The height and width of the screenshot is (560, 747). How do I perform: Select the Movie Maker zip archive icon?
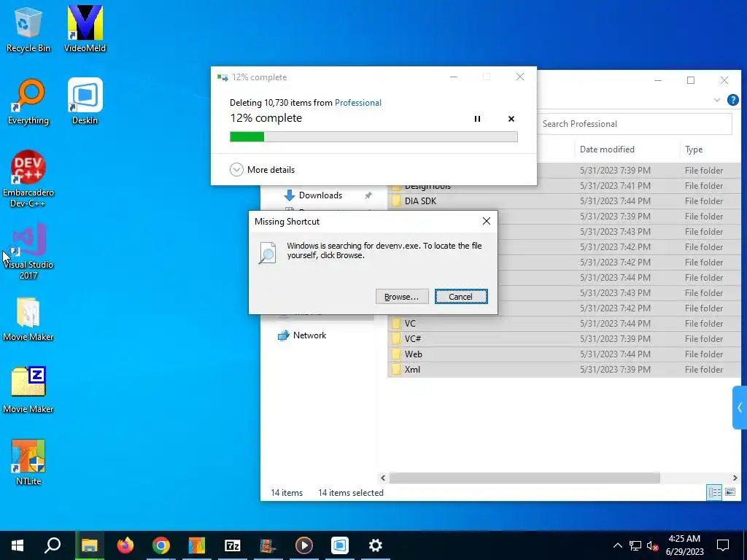[x=28, y=391]
